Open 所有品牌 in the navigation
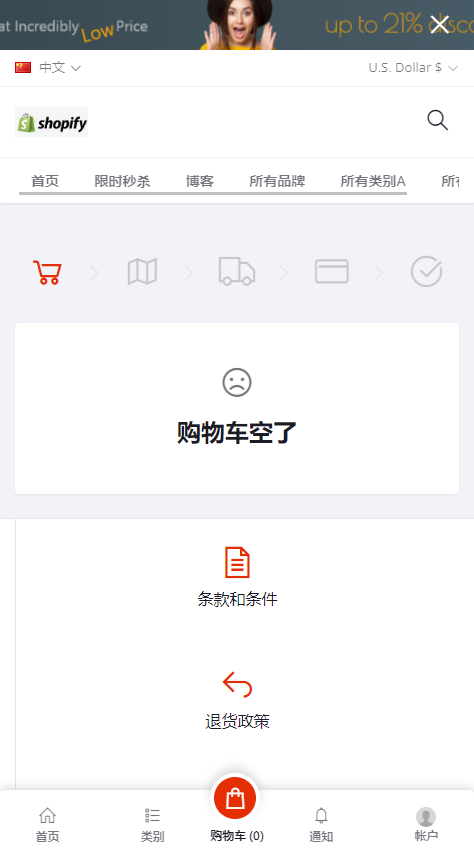Viewport: 474px width, 854px height. click(277, 181)
